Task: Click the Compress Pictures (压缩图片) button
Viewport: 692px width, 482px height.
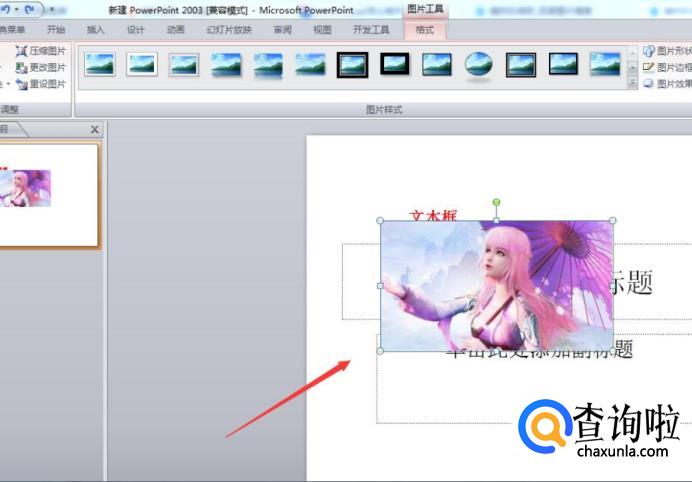Action: click(x=41, y=51)
